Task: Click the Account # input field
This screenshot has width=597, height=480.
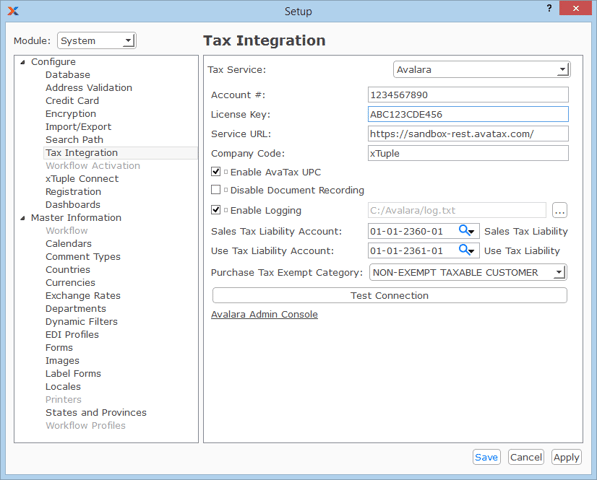Action: (x=468, y=95)
